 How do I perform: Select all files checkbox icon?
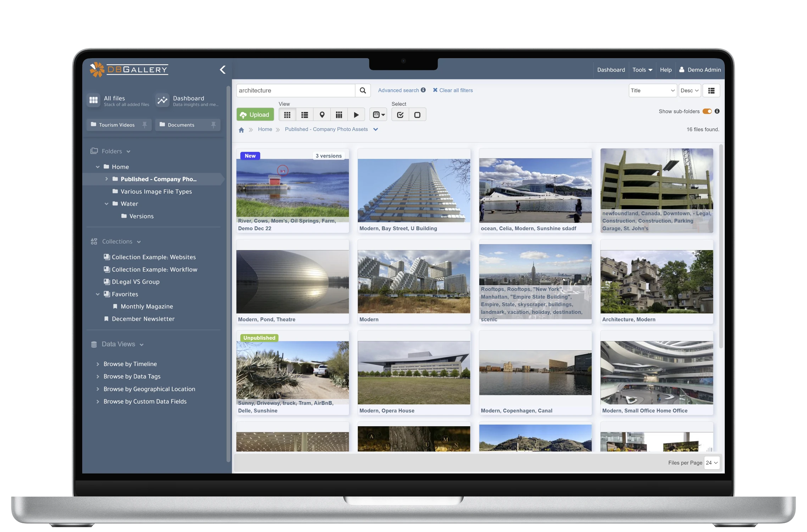(x=400, y=115)
